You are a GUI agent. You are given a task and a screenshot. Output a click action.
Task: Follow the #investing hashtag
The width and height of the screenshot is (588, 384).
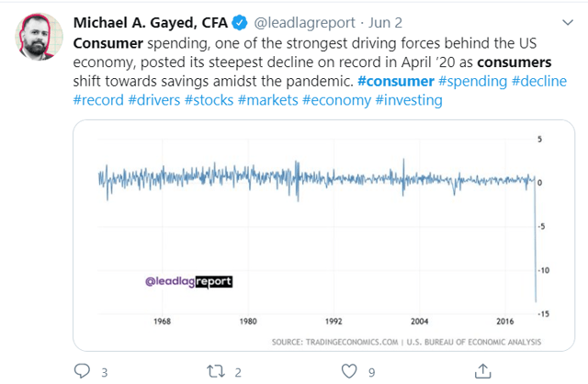[x=409, y=100]
